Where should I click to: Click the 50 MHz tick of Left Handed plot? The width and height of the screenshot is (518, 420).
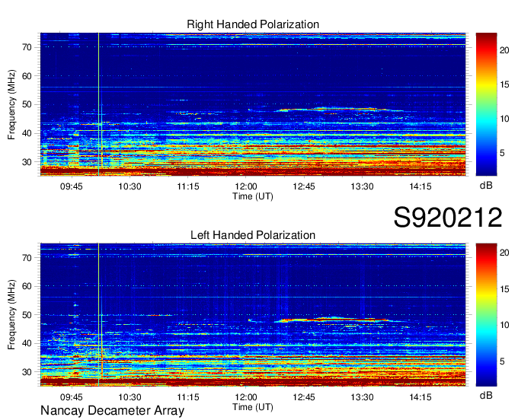tap(27, 315)
